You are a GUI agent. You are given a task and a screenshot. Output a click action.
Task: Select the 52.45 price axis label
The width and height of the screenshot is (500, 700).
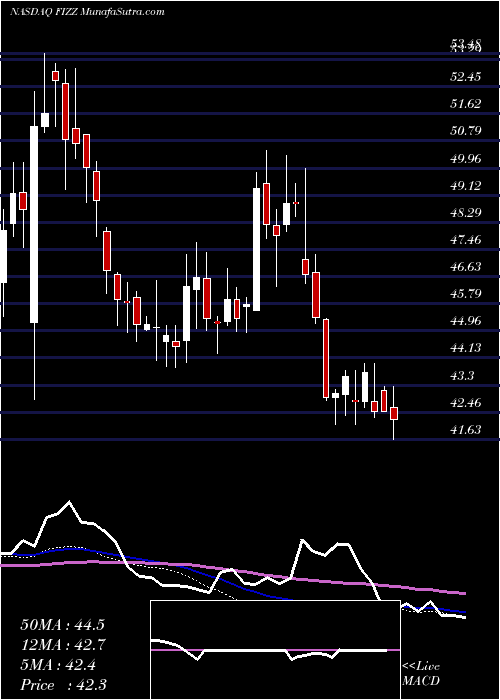point(466,77)
